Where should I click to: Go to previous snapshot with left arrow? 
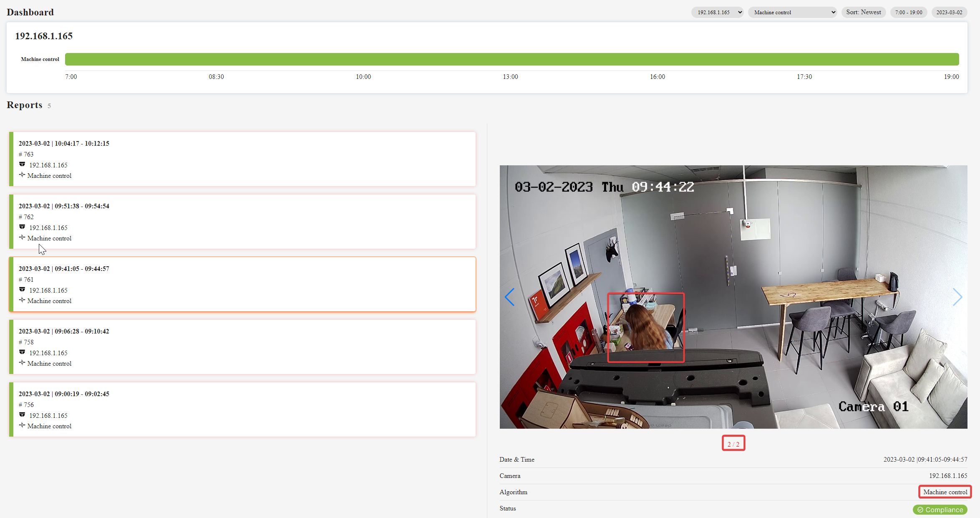[x=510, y=297]
